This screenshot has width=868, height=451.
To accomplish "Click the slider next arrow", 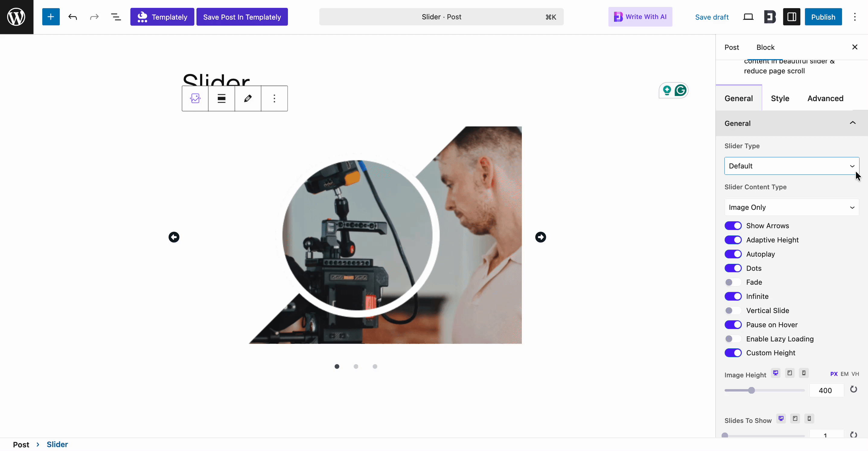I will (x=541, y=237).
